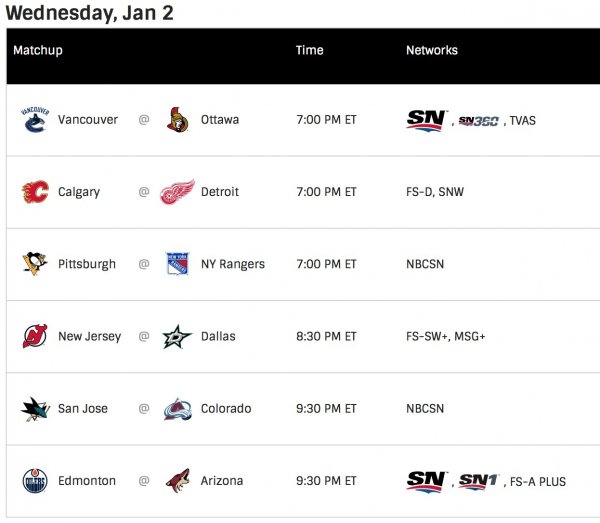Viewport: 600px width, 523px height.
Task: Click the Vancouver Canucks logo
Action: (34, 120)
